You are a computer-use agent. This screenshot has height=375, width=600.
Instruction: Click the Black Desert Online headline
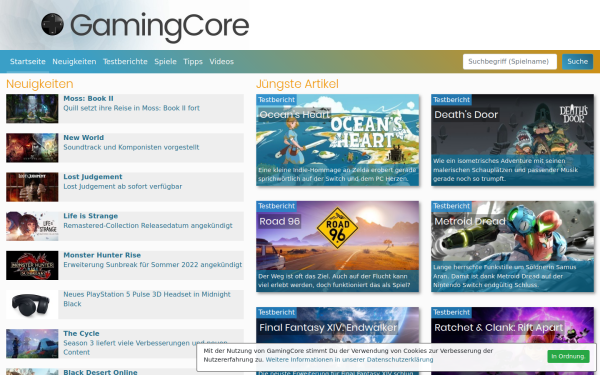[100, 372]
